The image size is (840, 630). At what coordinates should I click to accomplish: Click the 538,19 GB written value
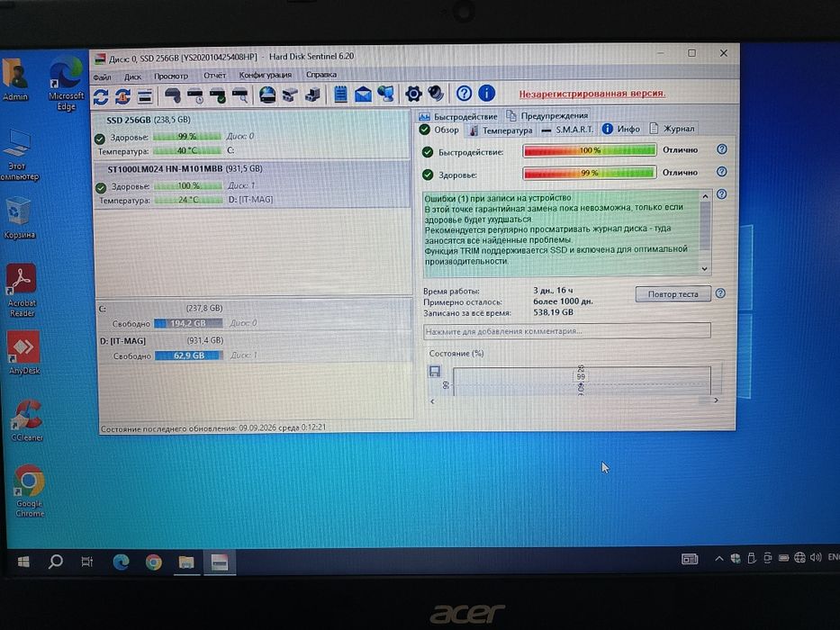pos(553,312)
